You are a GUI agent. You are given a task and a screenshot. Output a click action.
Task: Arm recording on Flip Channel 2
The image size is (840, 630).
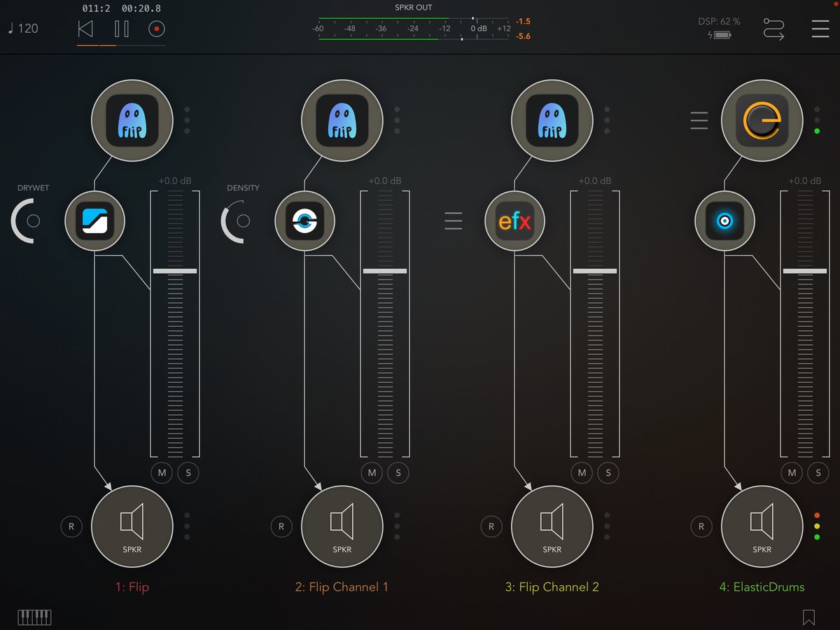coord(491,526)
